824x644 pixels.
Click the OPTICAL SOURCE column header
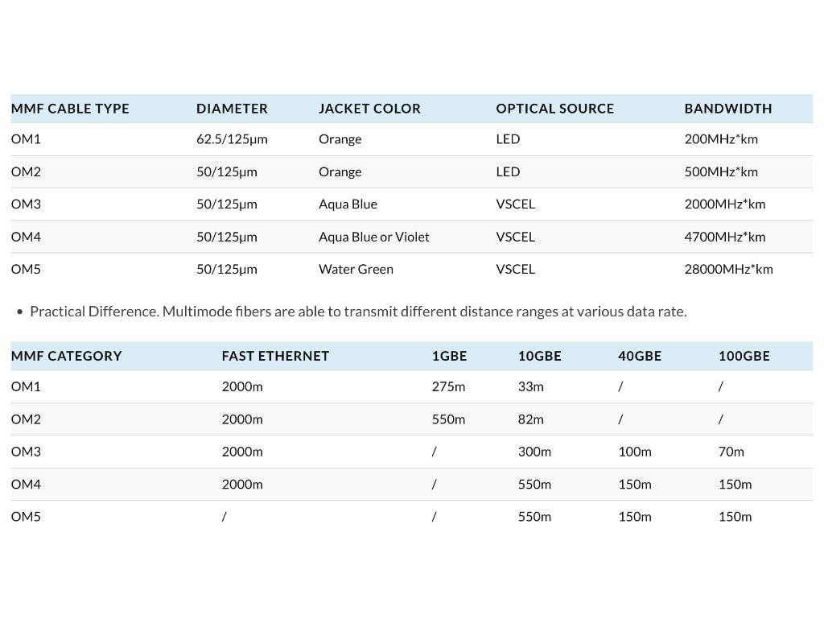[x=555, y=109]
